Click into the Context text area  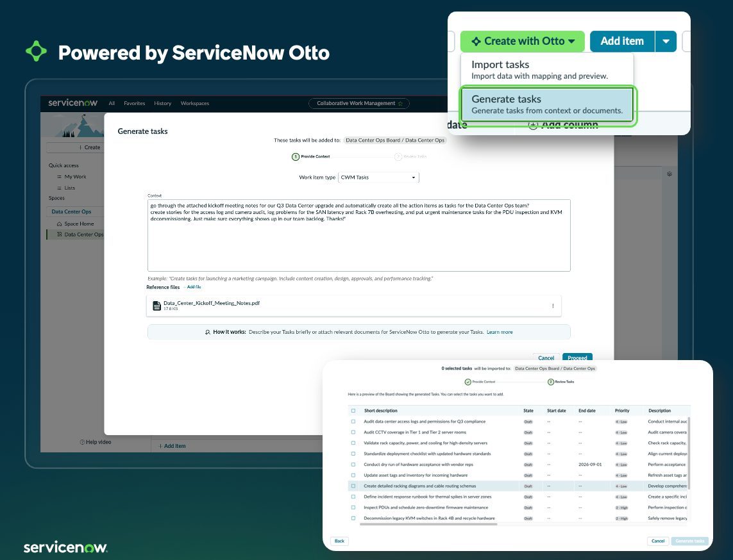(358, 235)
